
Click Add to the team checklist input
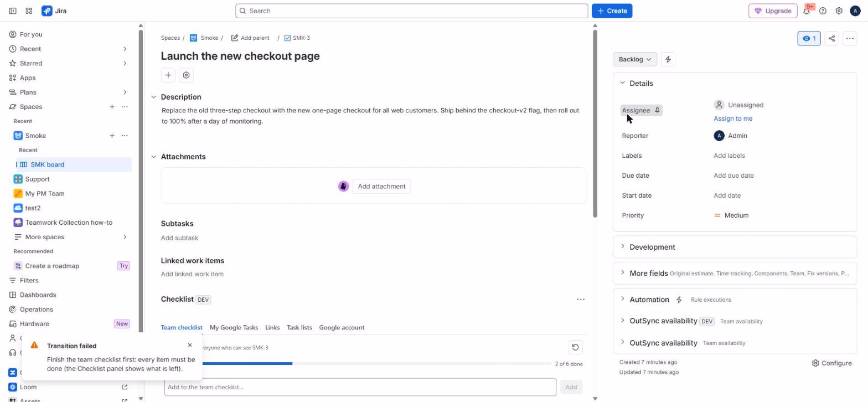(x=360, y=387)
